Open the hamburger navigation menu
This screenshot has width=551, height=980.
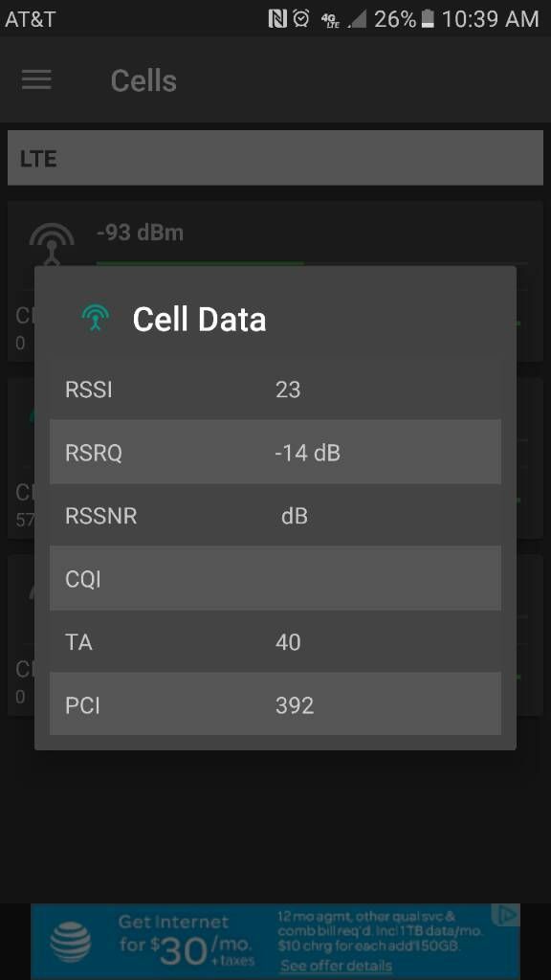(x=36, y=80)
